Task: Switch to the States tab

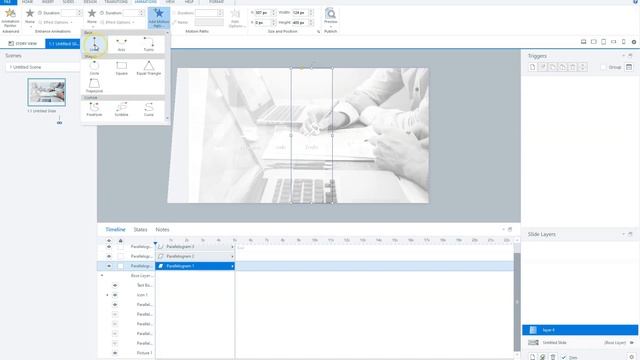Action: click(140, 230)
